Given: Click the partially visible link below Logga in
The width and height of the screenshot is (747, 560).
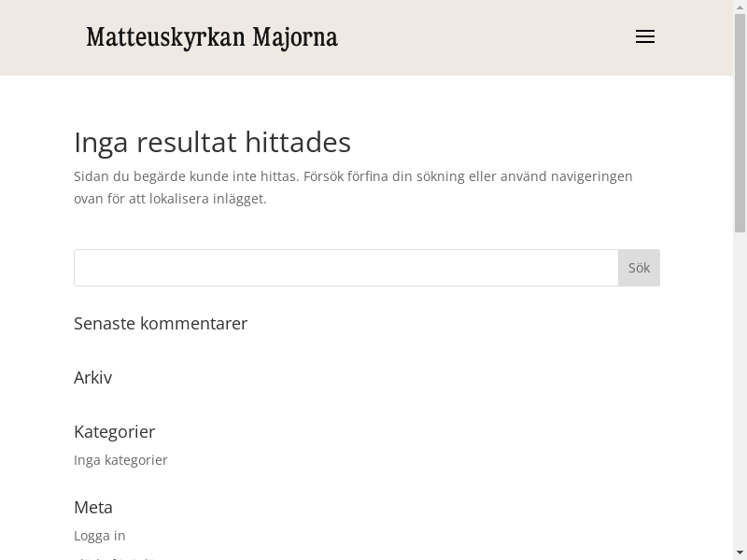Looking at the screenshot, I should (x=116, y=557).
